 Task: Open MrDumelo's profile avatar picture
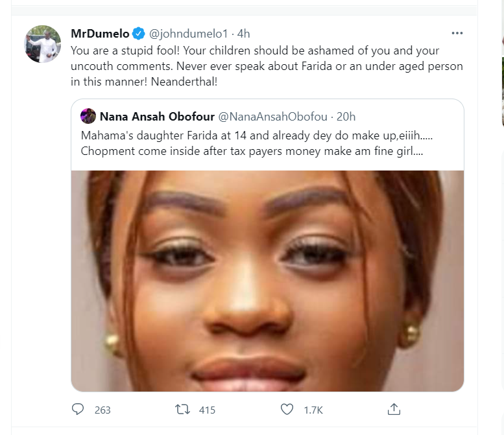coord(43,44)
